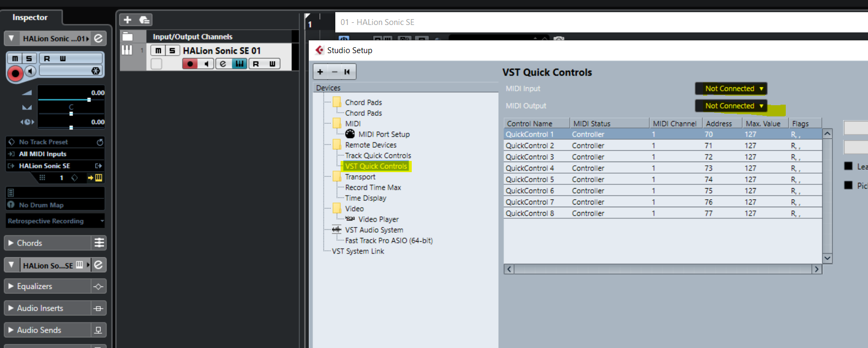Image resolution: width=868 pixels, height=348 pixels.
Task: Mute track HALion Sonic SE 01
Action: point(158,50)
